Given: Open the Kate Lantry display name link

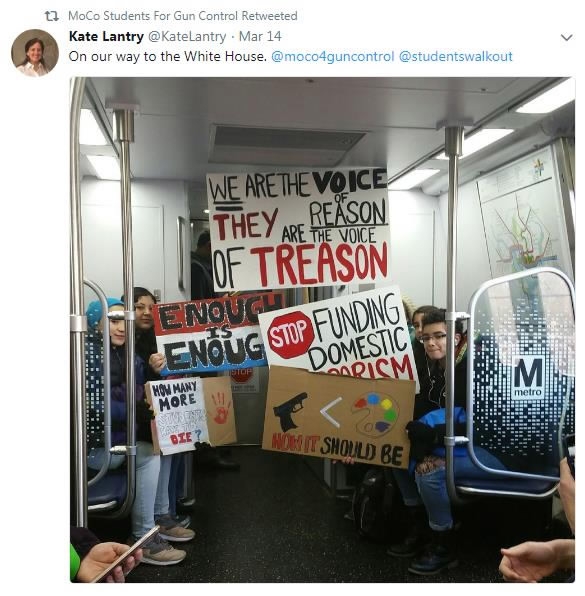Looking at the screenshot, I should 106,36.
